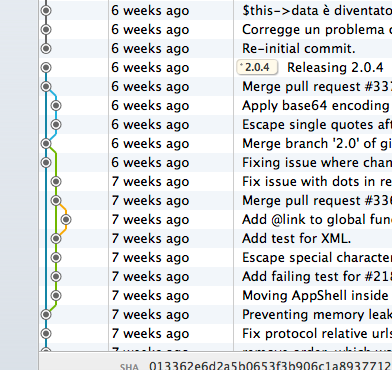392x370 pixels.
Task: Click graph node for Apply base64 encoding commit
Action: [56, 106]
